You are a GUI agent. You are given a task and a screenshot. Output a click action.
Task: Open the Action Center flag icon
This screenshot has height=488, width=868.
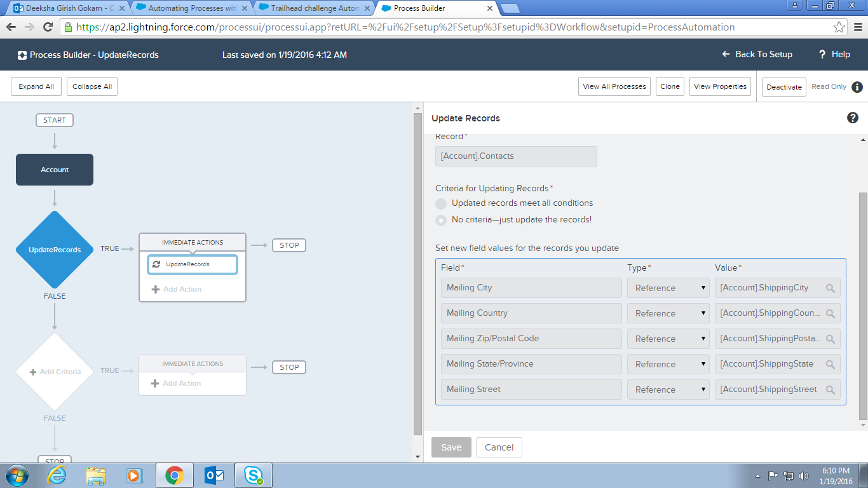point(773,475)
